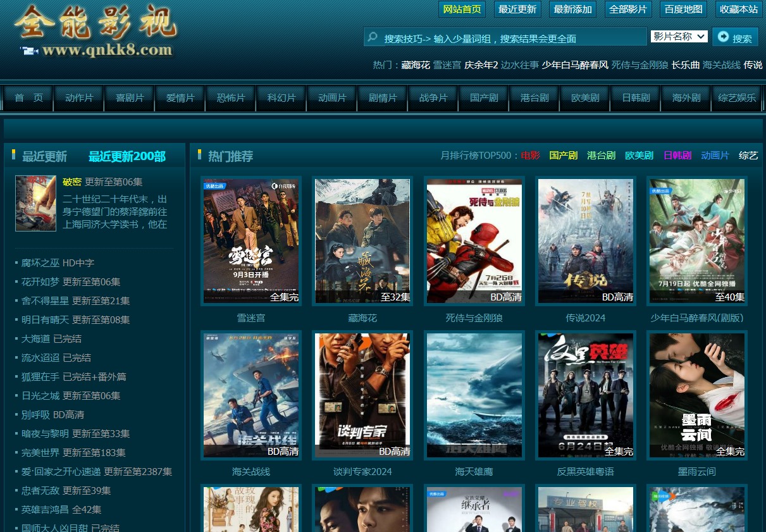Open the 最近更新200部 link
This screenshot has height=532, width=766.
pos(127,156)
